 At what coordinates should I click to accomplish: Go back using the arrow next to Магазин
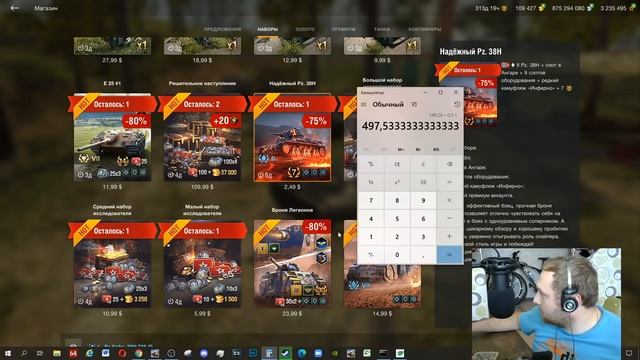[x=15, y=8]
